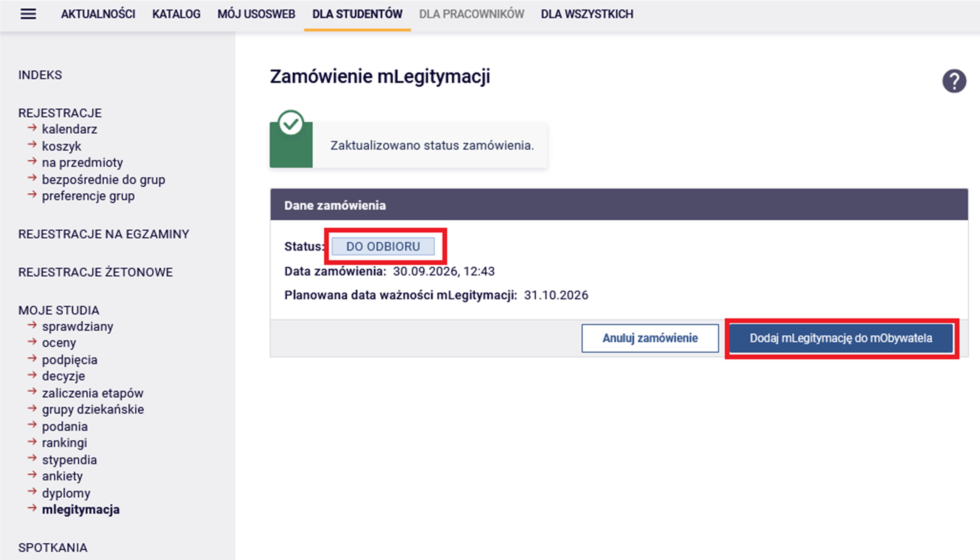Open REJESTRACJE ŻETONOWE link
The height and width of the screenshot is (560, 980).
(x=96, y=272)
